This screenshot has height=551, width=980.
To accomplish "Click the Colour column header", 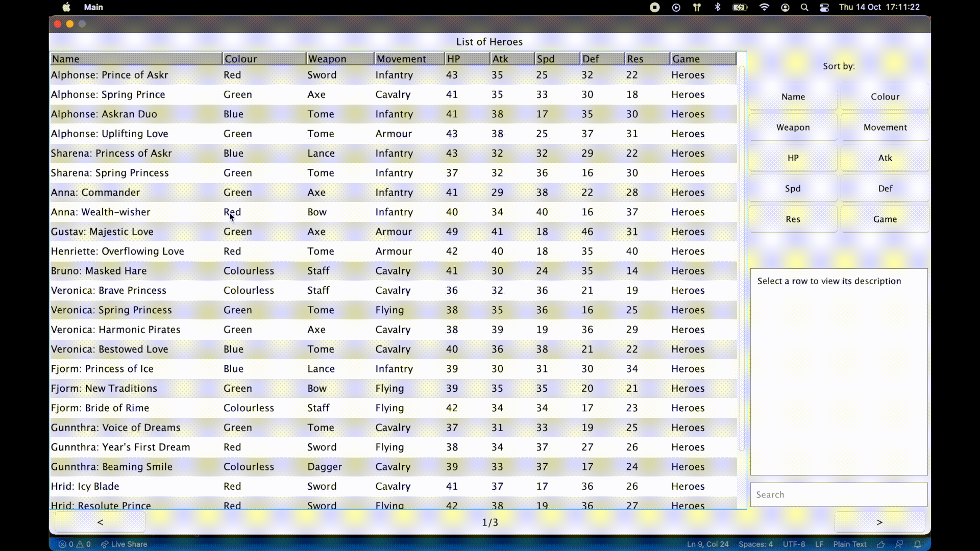I will click(264, 59).
